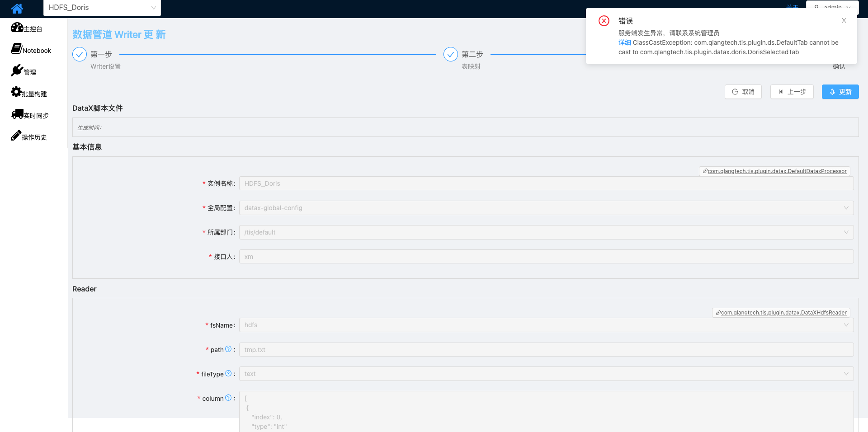This screenshot has width=868, height=432.
Task: Click the 更新 button
Action: 840,92
